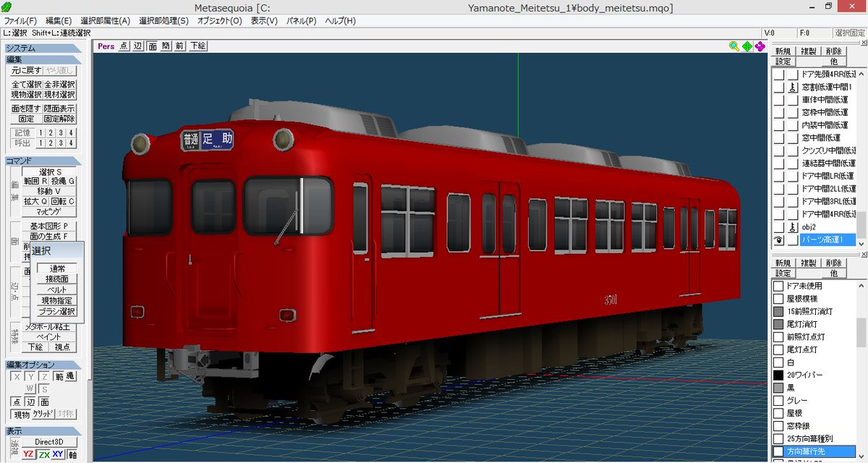Collapse the 表示 panel header
Screen dimensions: 868x463
coord(43,430)
